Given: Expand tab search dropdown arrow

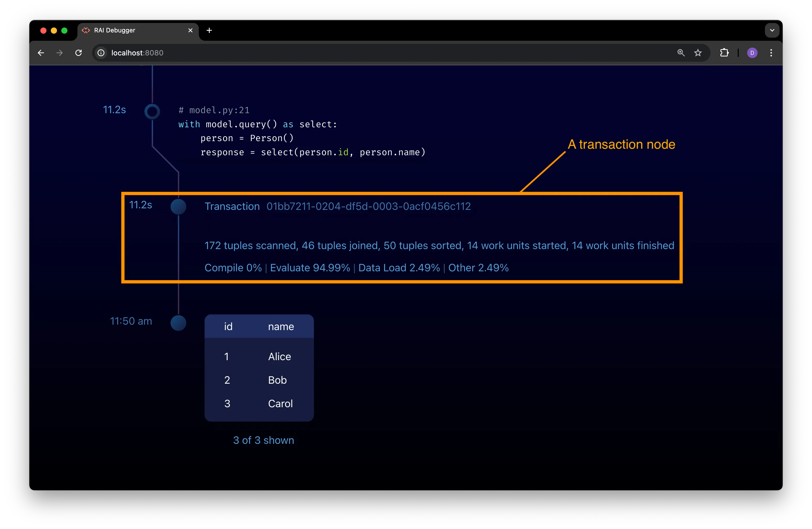Looking at the screenshot, I should (772, 30).
